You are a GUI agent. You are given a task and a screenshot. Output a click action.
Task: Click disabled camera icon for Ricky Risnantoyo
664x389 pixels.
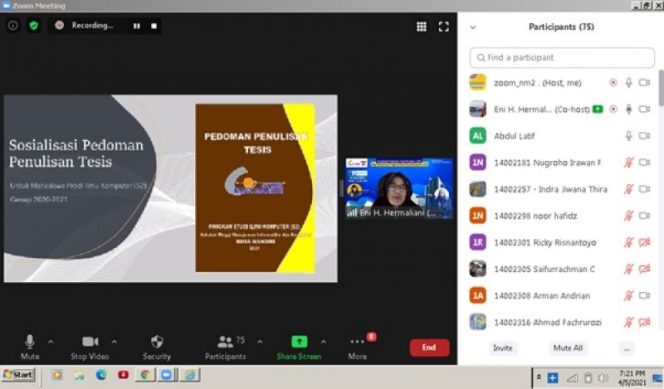645,243
